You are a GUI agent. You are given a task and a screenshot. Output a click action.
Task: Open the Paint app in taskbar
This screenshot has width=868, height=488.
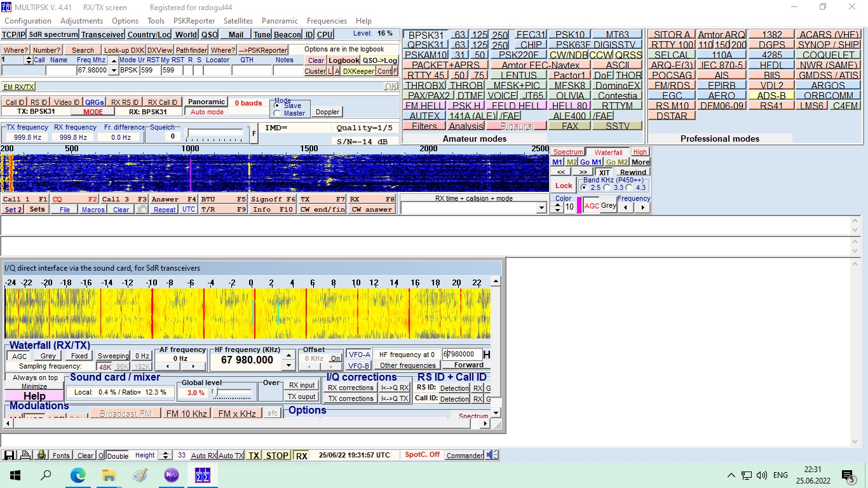[x=140, y=475]
